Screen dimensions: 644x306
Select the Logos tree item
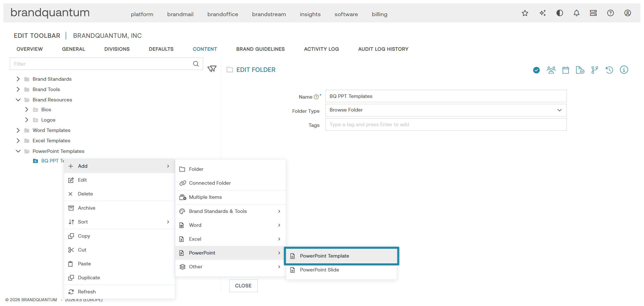[48, 120]
